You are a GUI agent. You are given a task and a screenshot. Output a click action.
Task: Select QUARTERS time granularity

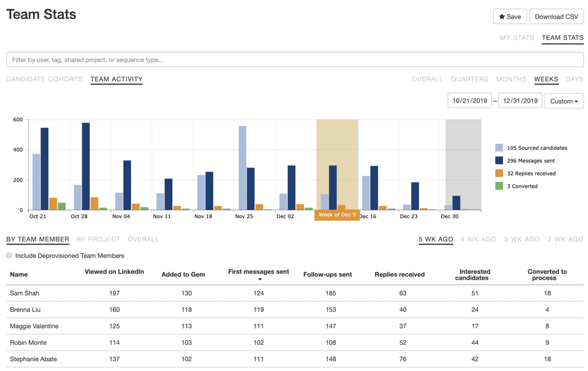click(x=470, y=79)
